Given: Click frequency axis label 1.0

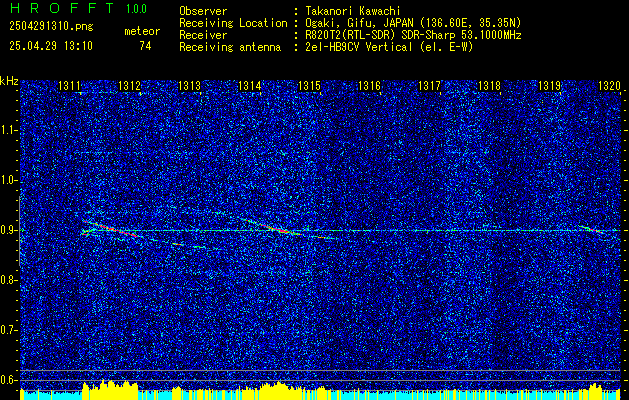Looking at the screenshot, I should click(x=8, y=181).
